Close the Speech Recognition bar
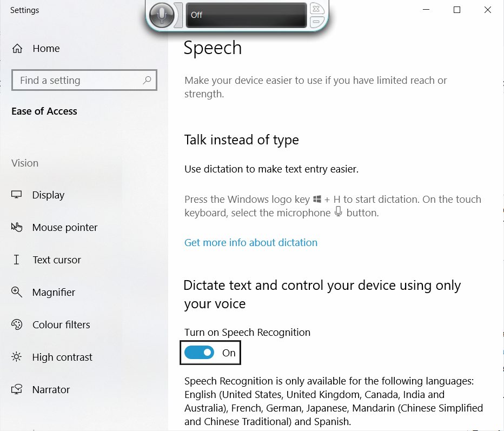504x431 pixels. point(316,9)
